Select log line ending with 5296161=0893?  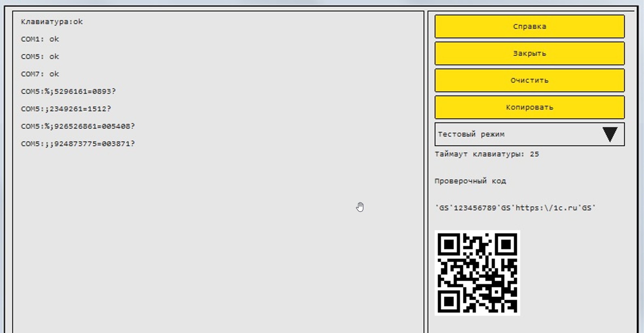68,92
